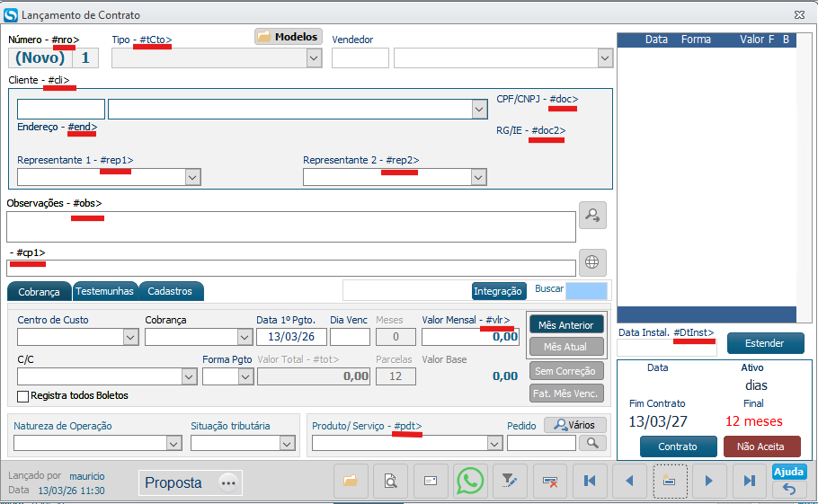Click the WhatsApp icon in bottom toolbar
Screen dimensions: 818x504
470,481
